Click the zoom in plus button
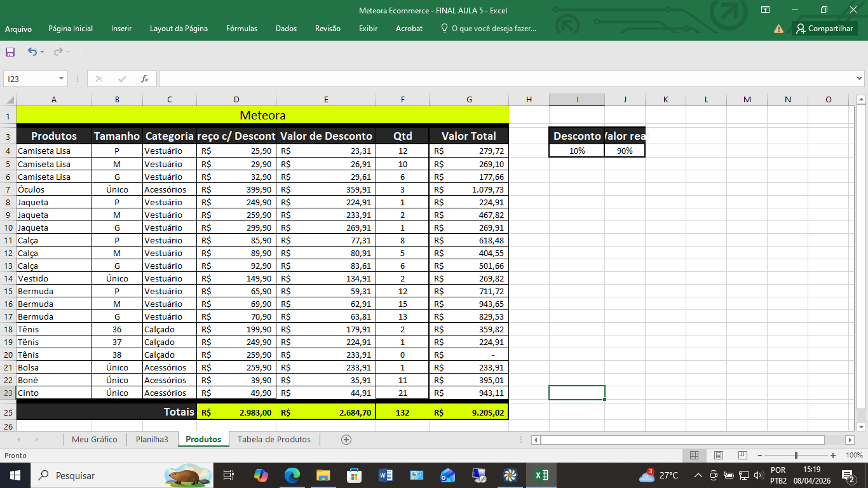 coord(833,456)
